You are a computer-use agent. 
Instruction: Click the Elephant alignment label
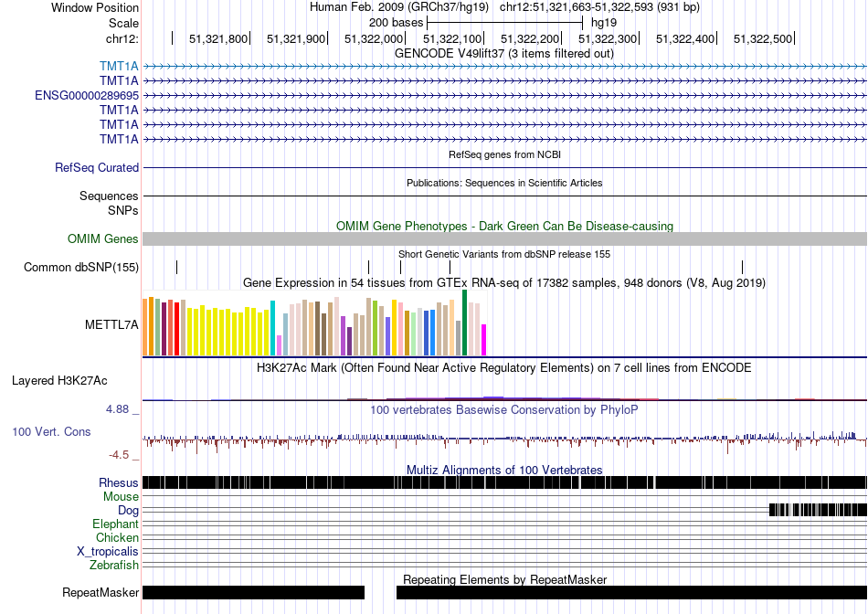[116, 524]
